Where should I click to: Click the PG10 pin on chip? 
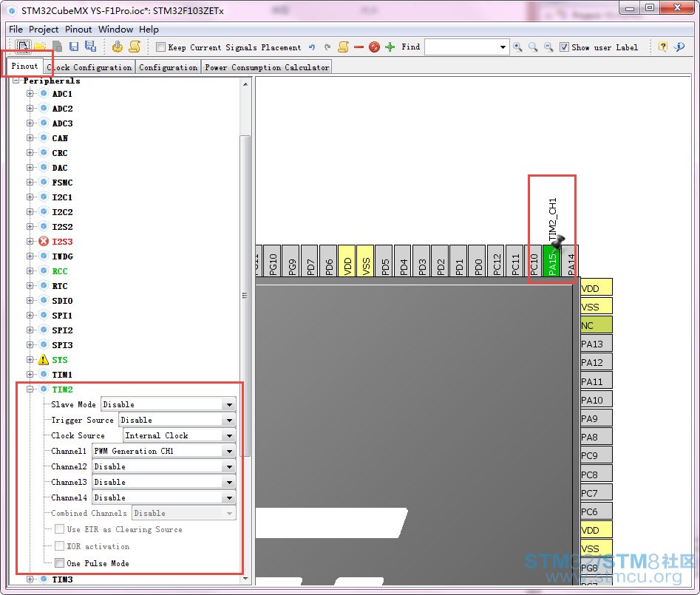pyautogui.click(x=273, y=261)
